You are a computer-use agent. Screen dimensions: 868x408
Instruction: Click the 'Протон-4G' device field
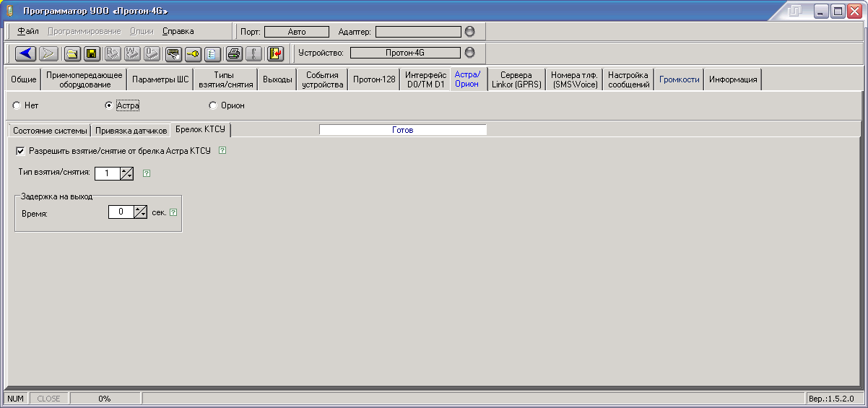[x=405, y=53]
